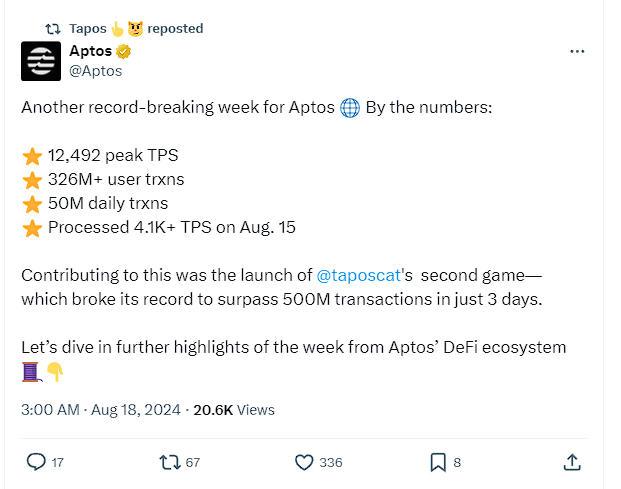
Task: Like the Aptos tweet with the heart icon
Action: pyautogui.click(x=305, y=462)
